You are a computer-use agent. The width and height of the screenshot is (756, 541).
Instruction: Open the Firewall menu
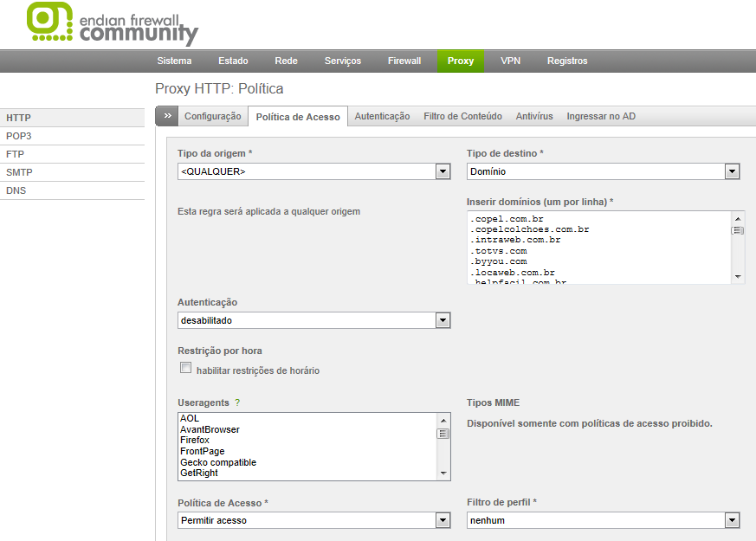point(404,61)
